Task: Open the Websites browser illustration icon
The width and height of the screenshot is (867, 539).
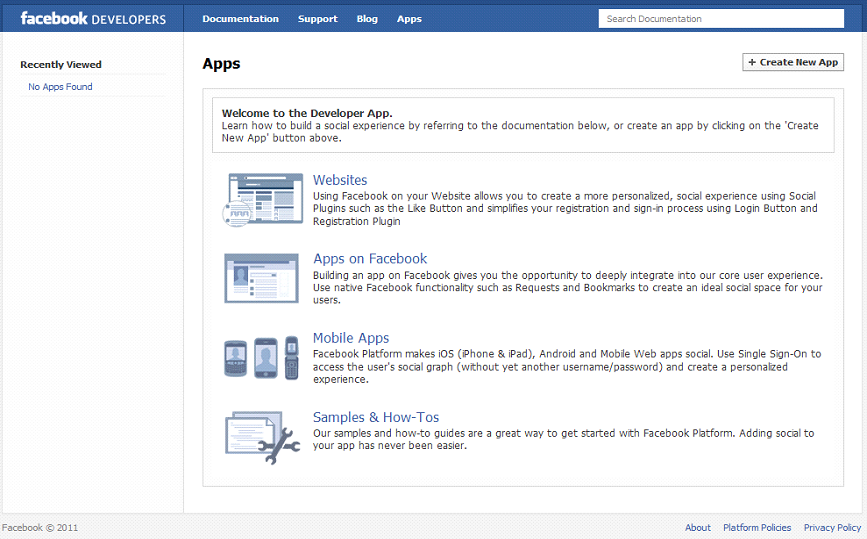Action: tap(263, 200)
